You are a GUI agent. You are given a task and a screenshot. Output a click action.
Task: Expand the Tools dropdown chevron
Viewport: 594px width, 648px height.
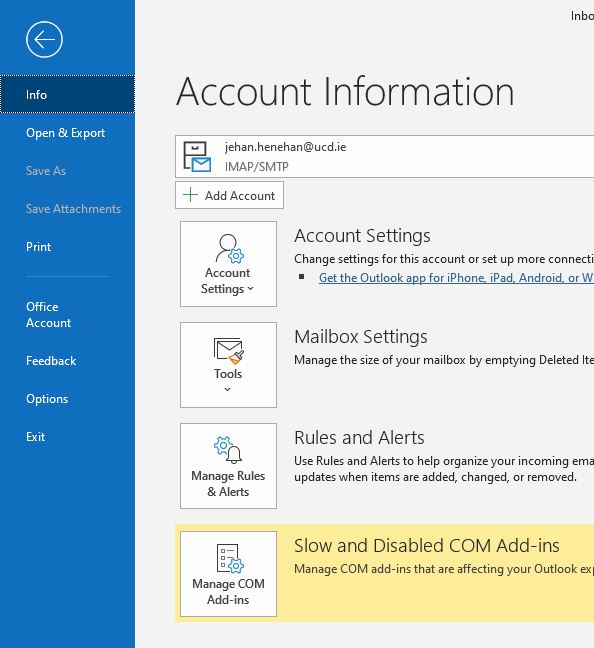click(x=227, y=389)
